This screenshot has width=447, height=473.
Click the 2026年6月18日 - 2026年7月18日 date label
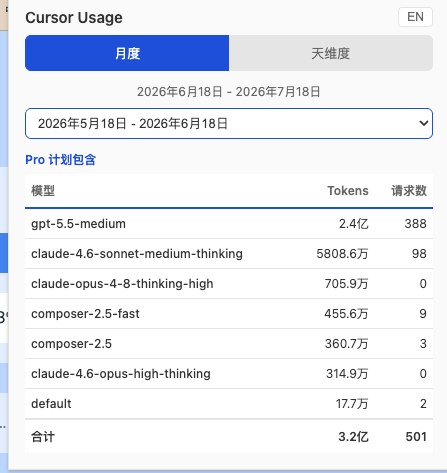tap(229, 92)
